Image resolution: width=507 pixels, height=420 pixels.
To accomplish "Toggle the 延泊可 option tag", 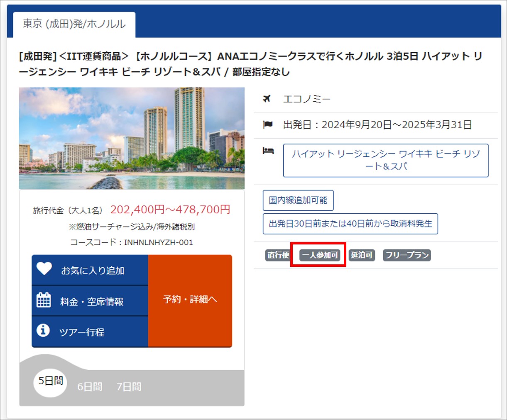I will 361,256.
